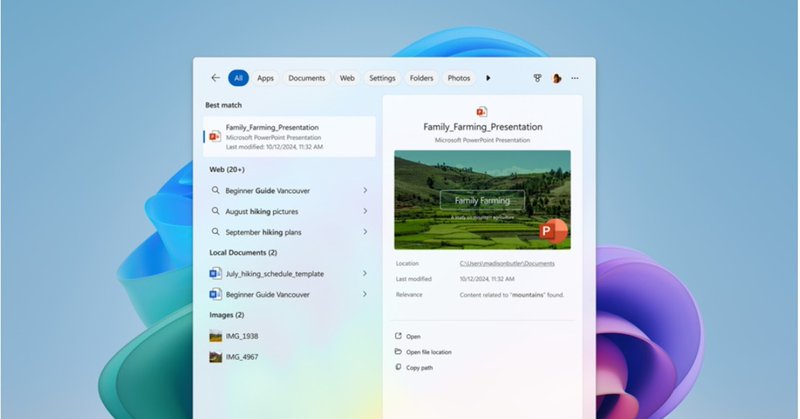Screen dimensions: 800x419
Task: Click the copy icon beside Copy path
Action: (398, 367)
